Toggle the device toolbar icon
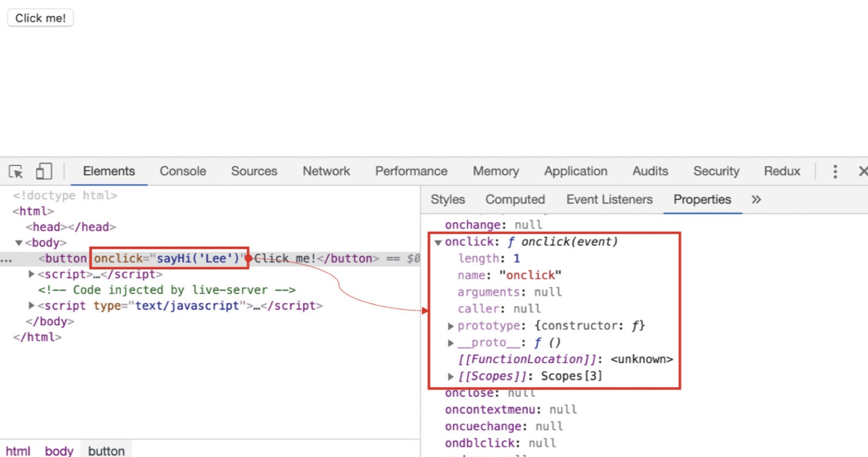The width and height of the screenshot is (868, 457). [44, 171]
